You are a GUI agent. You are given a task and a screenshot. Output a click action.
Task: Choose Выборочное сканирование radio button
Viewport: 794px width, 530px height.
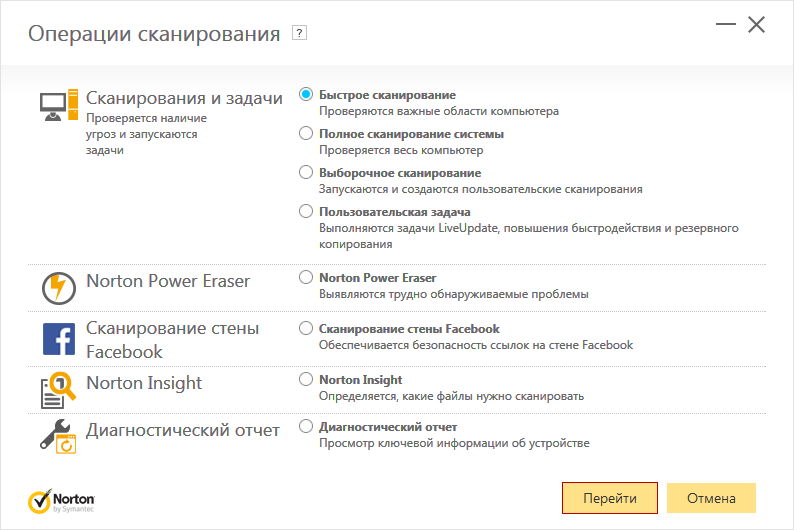point(306,172)
